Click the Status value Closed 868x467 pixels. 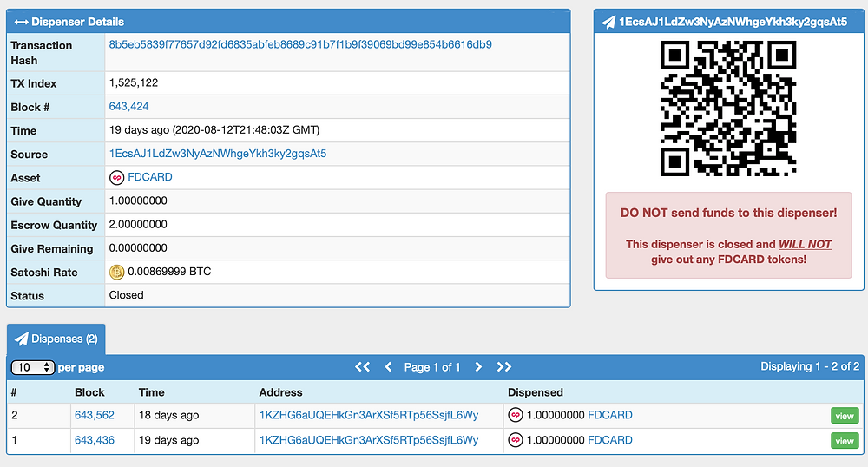tap(126, 295)
